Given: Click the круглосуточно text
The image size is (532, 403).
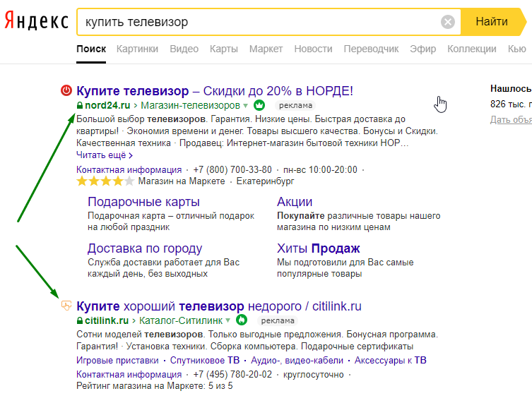Looking at the screenshot, I should 313,375.
